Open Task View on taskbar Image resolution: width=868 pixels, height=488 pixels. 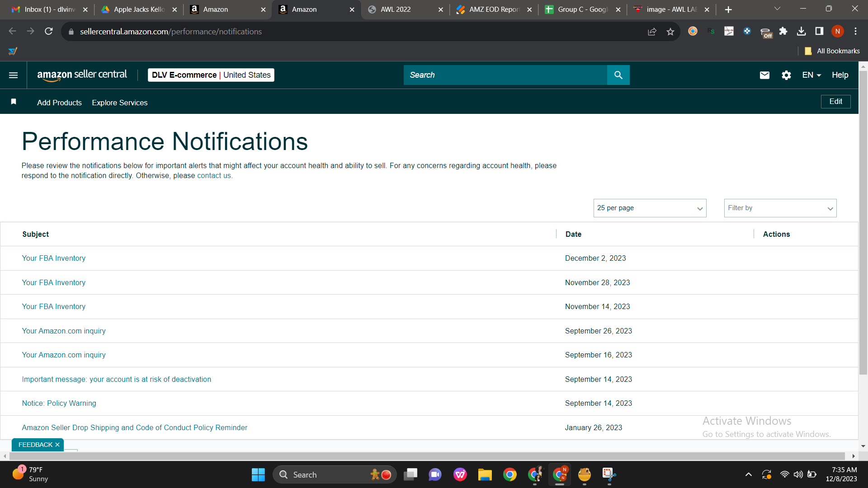coord(410,474)
